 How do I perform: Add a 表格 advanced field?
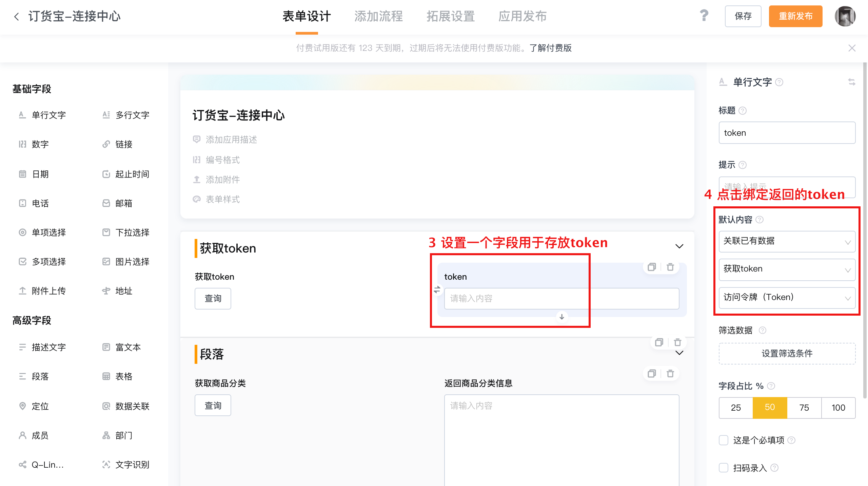117,376
